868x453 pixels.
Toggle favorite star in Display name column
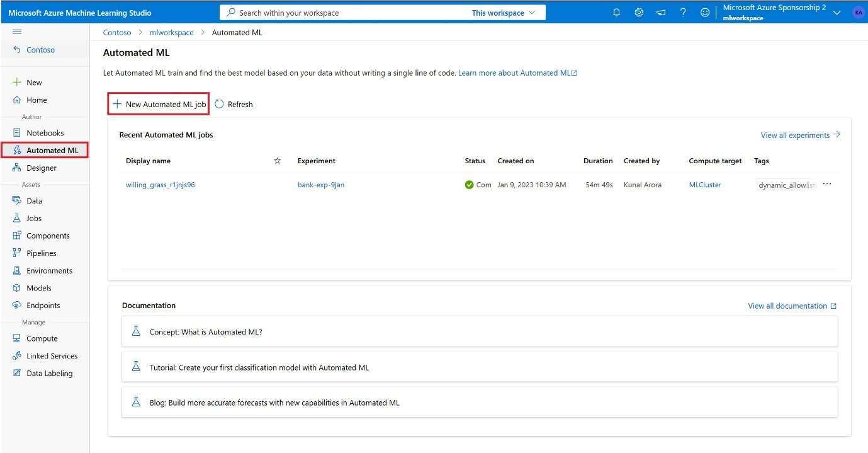(277, 161)
